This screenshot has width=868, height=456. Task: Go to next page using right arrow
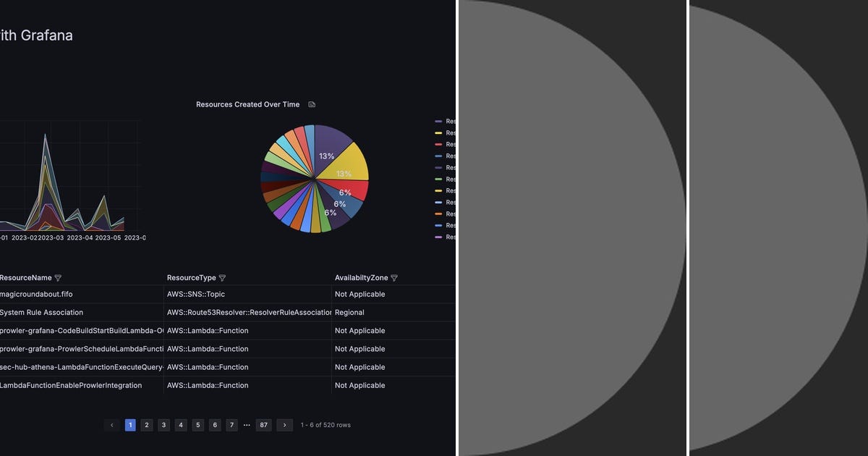pyautogui.click(x=284, y=425)
